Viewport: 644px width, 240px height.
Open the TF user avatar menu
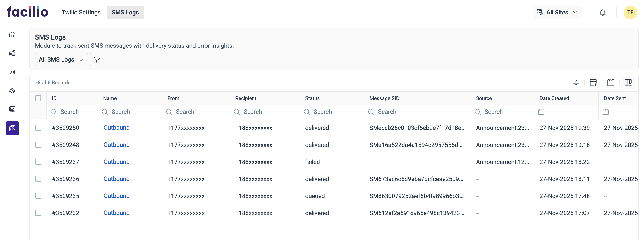point(630,13)
